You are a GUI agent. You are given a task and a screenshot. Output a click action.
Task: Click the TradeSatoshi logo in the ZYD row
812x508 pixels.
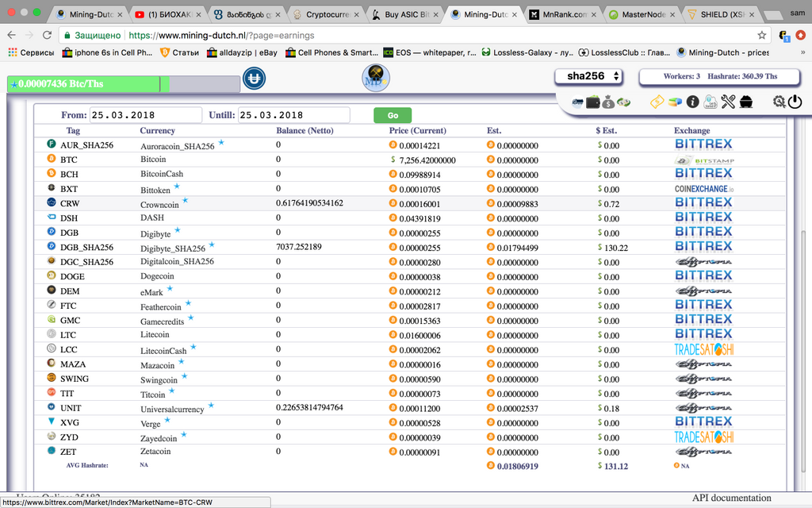click(x=704, y=437)
